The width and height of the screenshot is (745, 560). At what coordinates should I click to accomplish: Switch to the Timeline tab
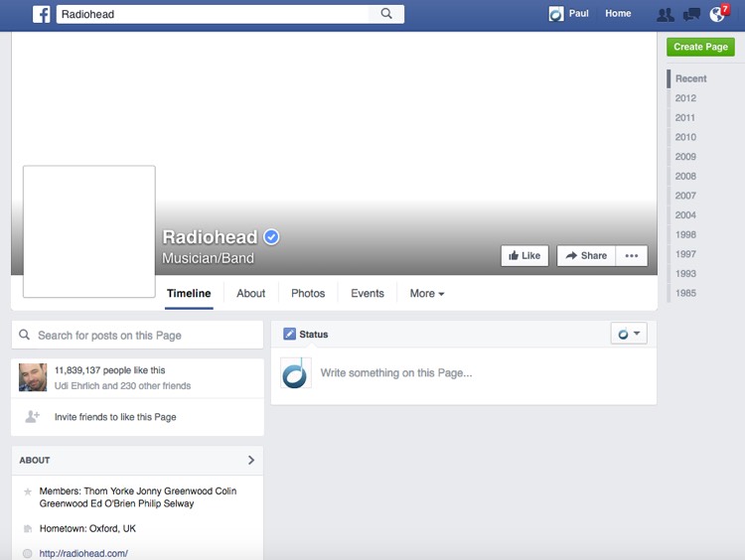pos(189,294)
